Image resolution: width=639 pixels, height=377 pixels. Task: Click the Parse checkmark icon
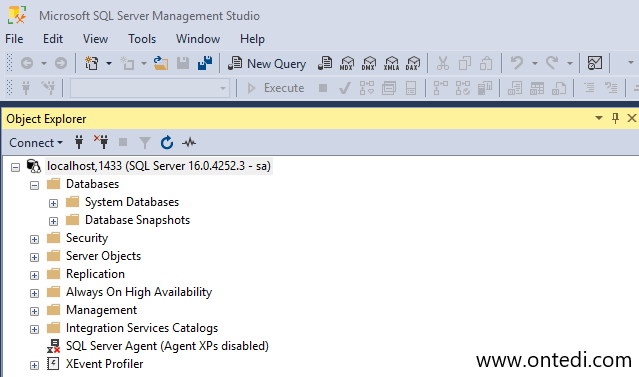pyautogui.click(x=344, y=88)
